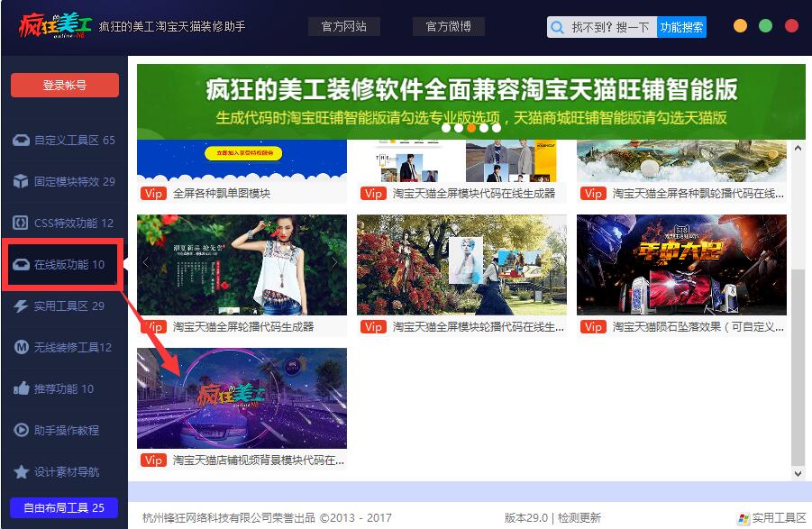Click the CSS特效功能 bracket icon
The width and height of the screenshot is (812, 529).
[21, 223]
